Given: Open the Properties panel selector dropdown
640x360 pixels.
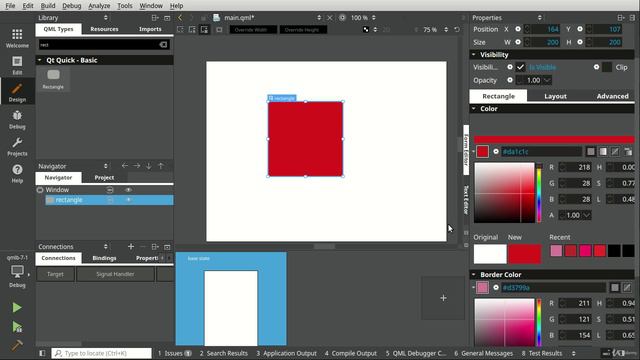Looking at the screenshot, I should pyautogui.click(x=540, y=18).
